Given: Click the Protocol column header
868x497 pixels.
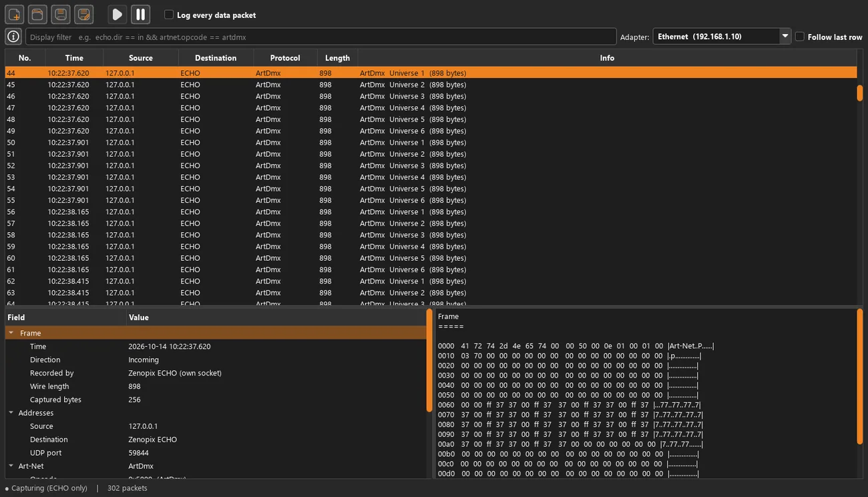Looking at the screenshot, I should click(285, 58).
